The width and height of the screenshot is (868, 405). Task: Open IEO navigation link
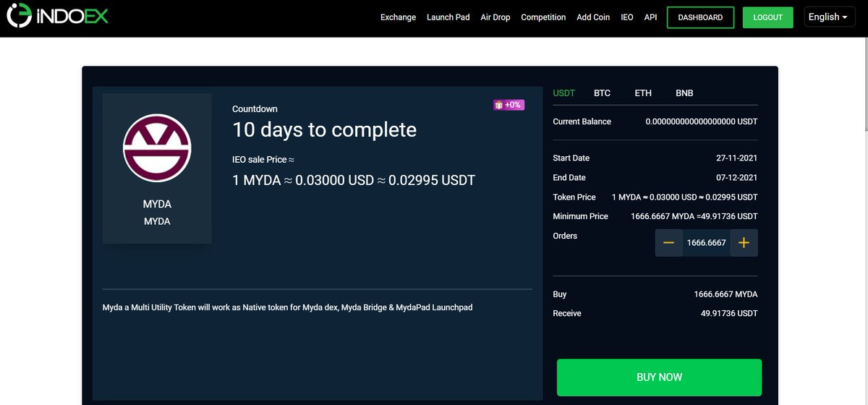[627, 17]
